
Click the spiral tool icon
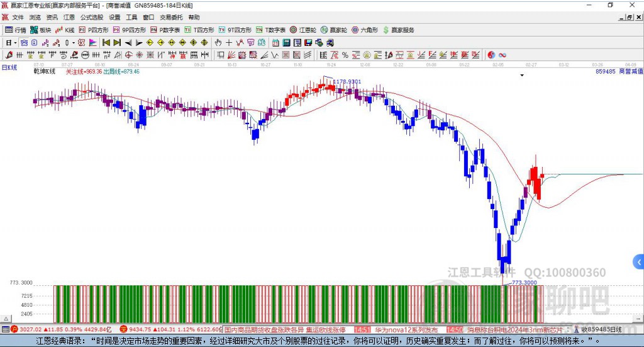click(64, 55)
